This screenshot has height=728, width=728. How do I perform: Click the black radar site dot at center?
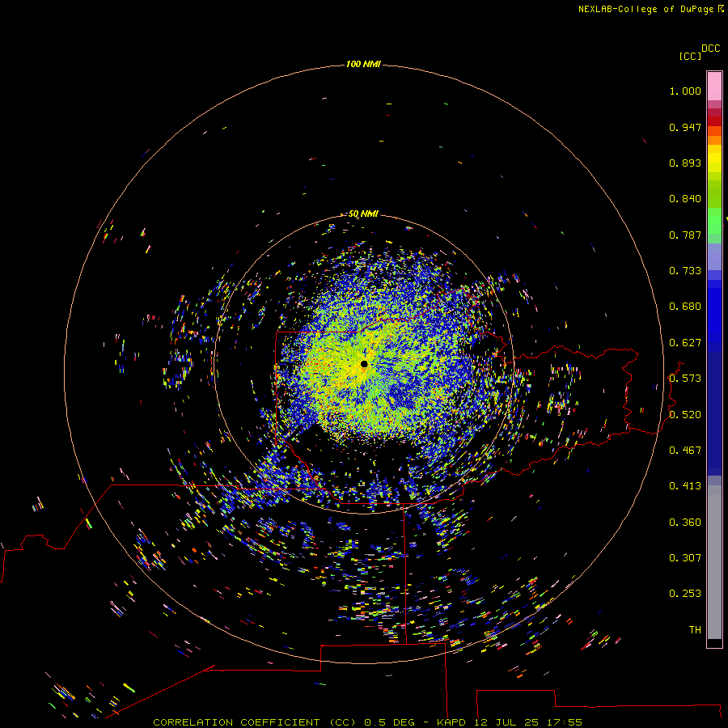click(364, 364)
